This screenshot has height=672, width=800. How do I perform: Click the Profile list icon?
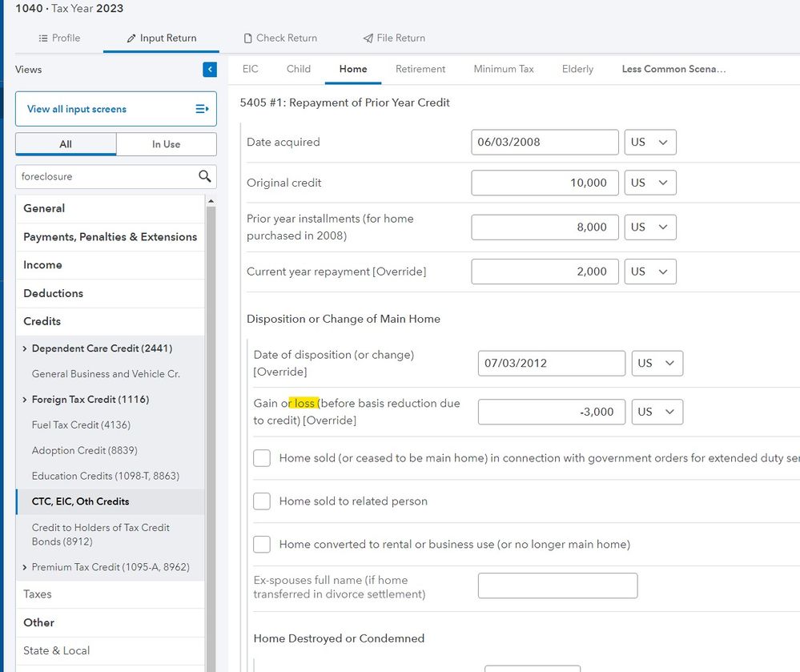click(x=43, y=38)
